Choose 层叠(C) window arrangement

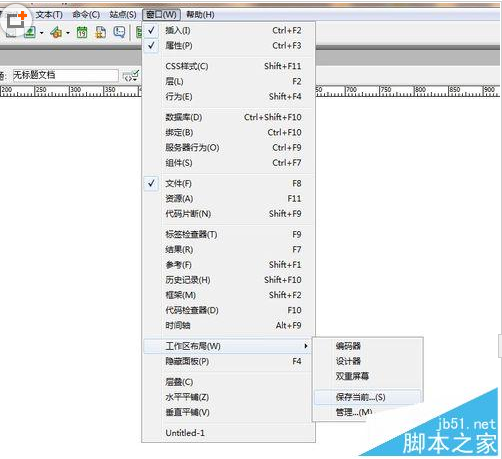click(229, 382)
